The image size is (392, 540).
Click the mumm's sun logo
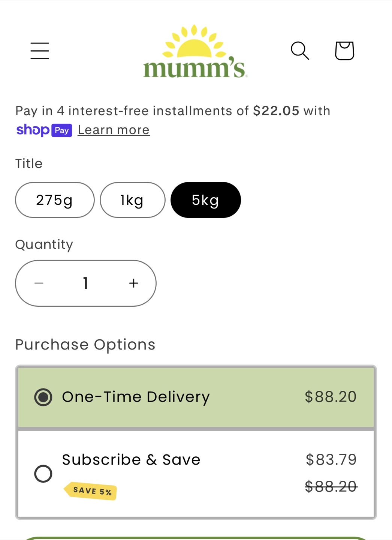[x=195, y=51]
